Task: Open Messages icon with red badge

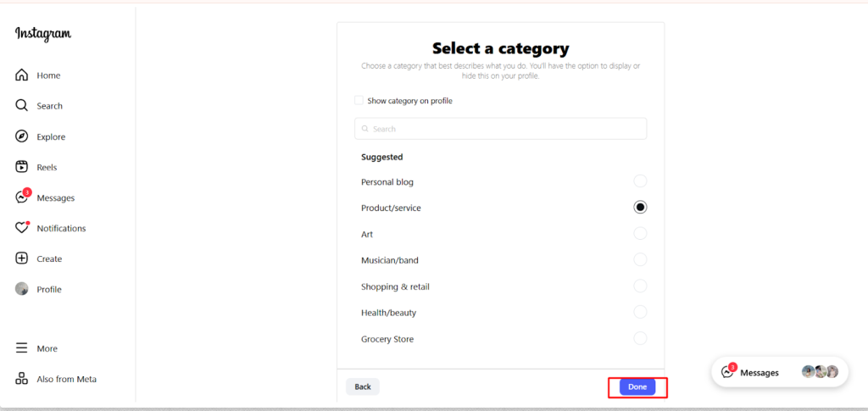Action: pyautogui.click(x=22, y=197)
